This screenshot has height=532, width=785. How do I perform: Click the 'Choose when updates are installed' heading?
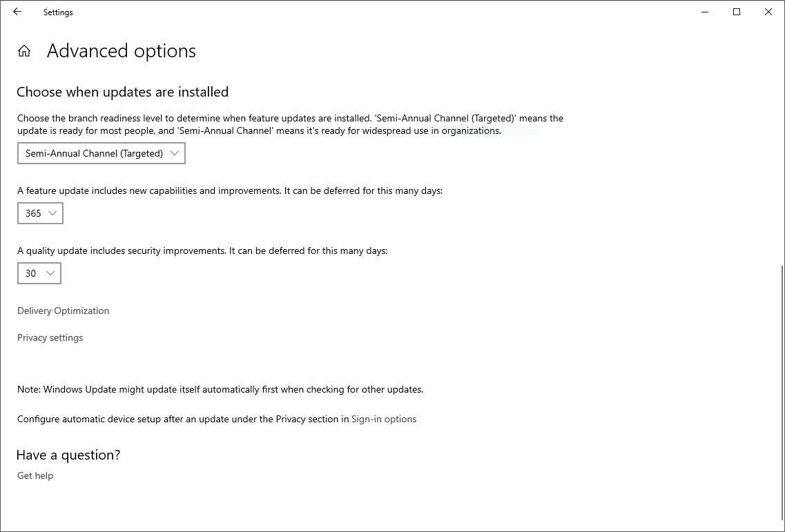[122, 92]
